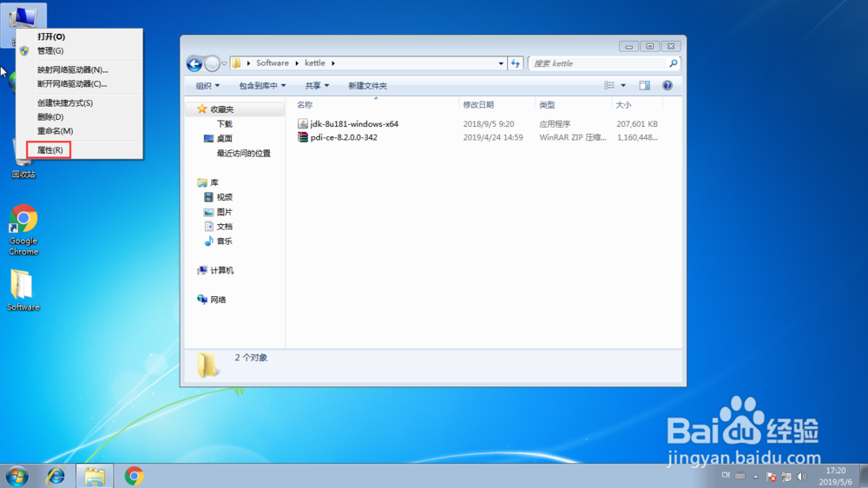Screen dimensions: 868x488
Task: Click the refresh button by address bar
Action: [516, 63]
